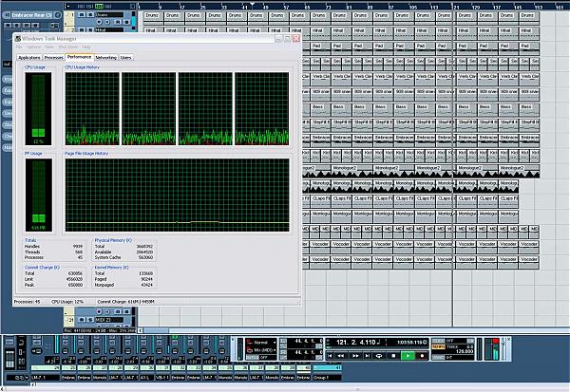Switch to the Processes tab
This screenshot has width=570, height=392.
[53, 57]
